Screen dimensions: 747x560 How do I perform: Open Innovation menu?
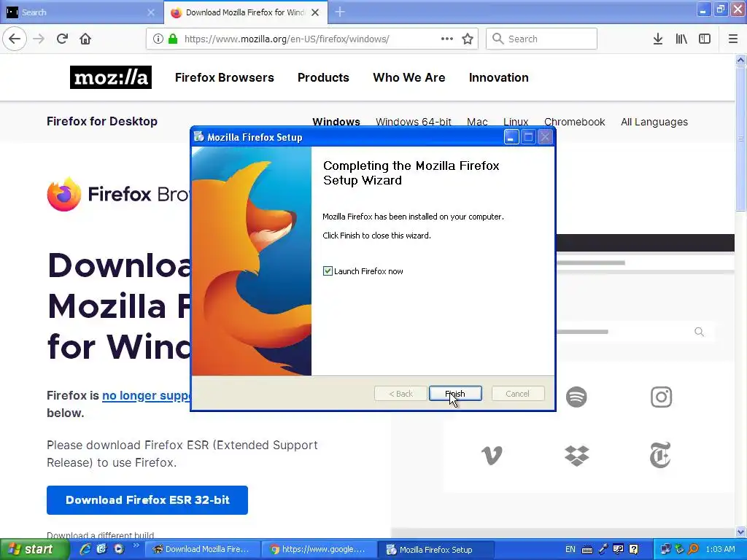[x=499, y=77]
